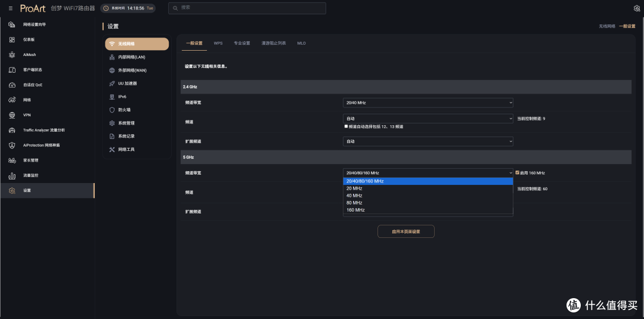This screenshot has height=319, width=644.
Task: Click the 无线网络 breadcrumb link
Action: coord(606,26)
